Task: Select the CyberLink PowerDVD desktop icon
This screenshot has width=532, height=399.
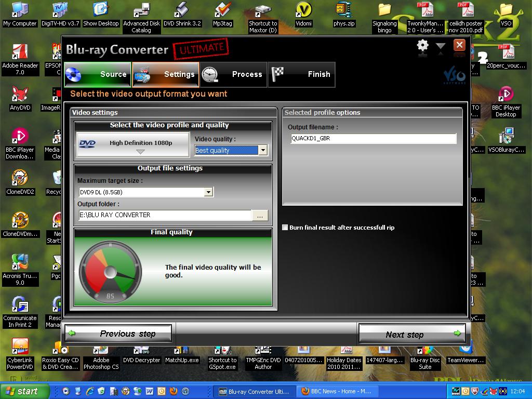Action: pyautogui.click(x=20, y=354)
